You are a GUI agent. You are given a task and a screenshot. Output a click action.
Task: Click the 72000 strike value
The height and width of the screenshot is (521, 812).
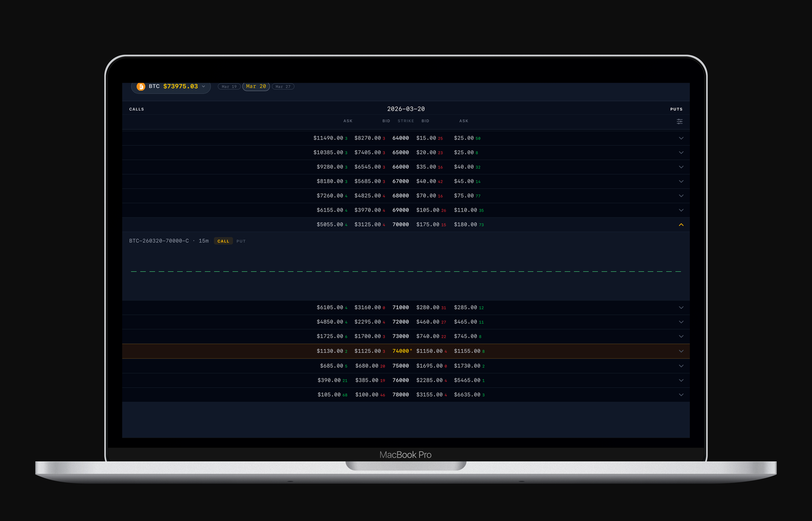400,322
